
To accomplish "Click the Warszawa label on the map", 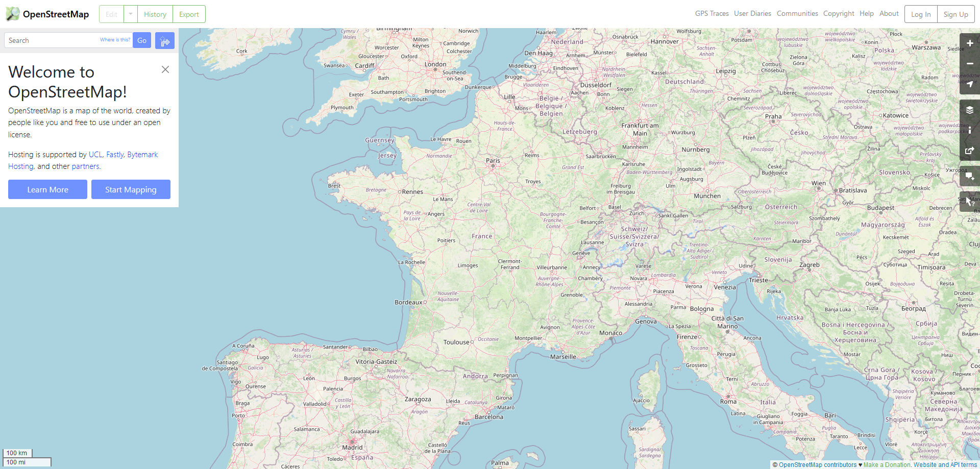I will click(926, 47).
